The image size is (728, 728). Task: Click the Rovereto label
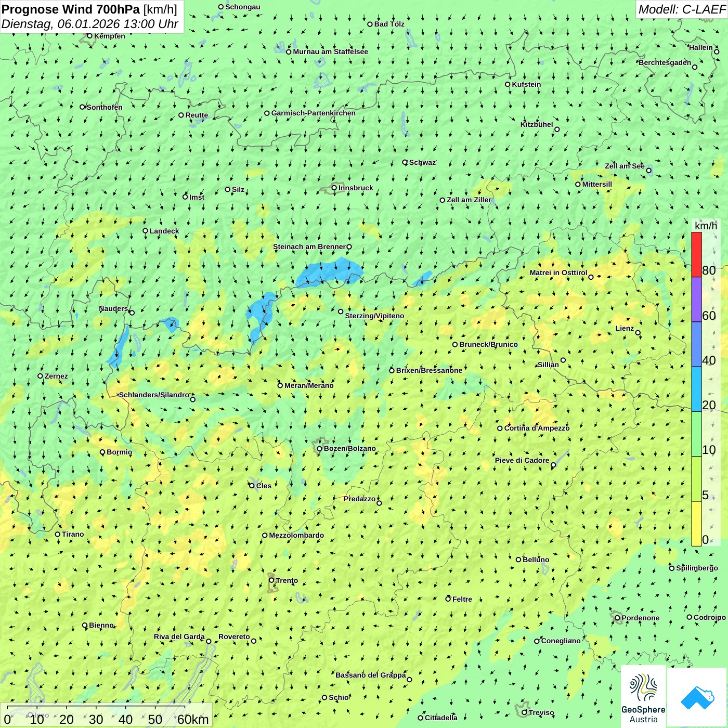pyautogui.click(x=234, y=636)
